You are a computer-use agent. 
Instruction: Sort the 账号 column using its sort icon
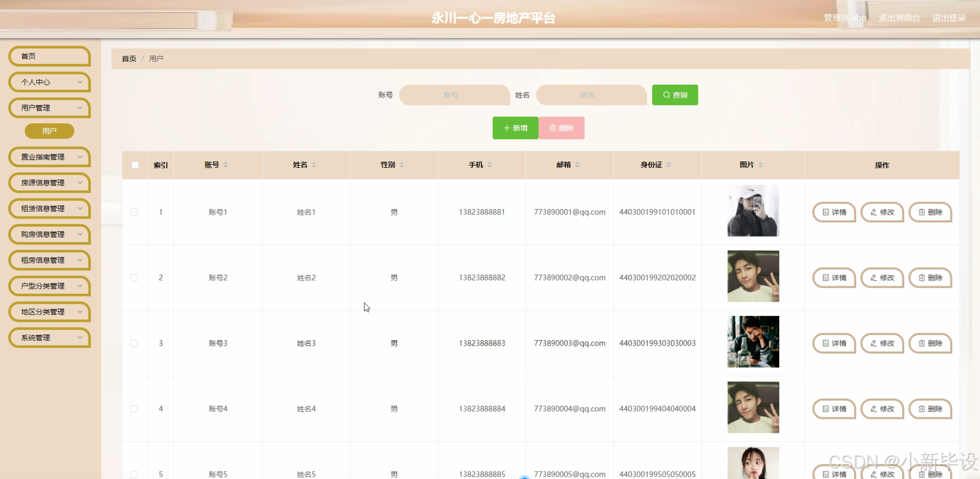(226, 165)
